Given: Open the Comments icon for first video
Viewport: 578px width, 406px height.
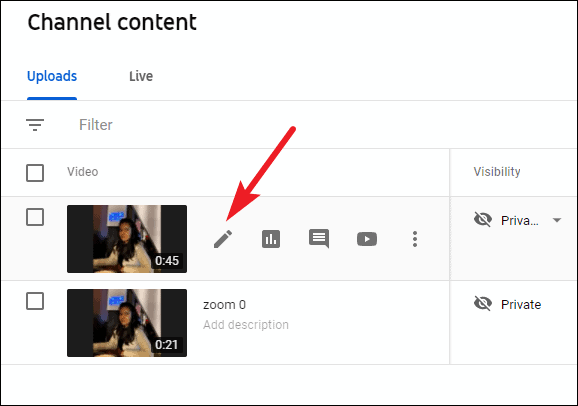Looking at the screenshot, I should pyautogui.click(x=319, y=239).
